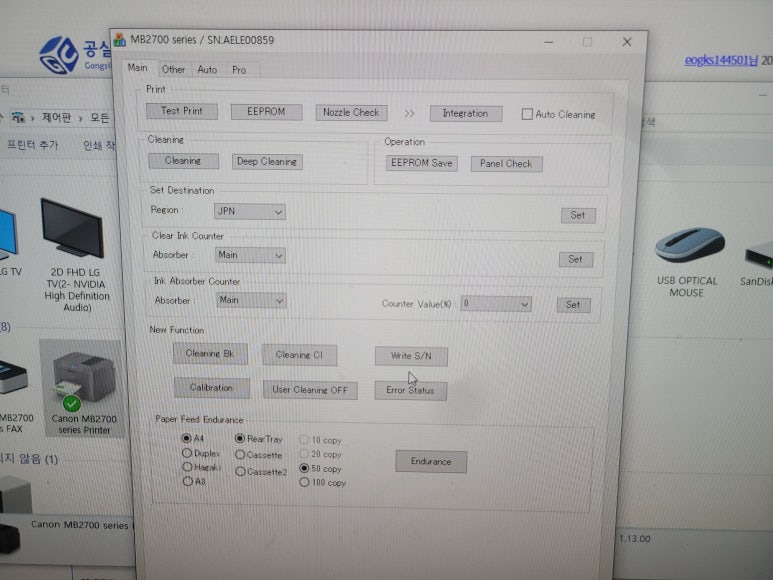773x580 pixels.
Task: Select the Hagaki radio button
Action: click(187, 467)
